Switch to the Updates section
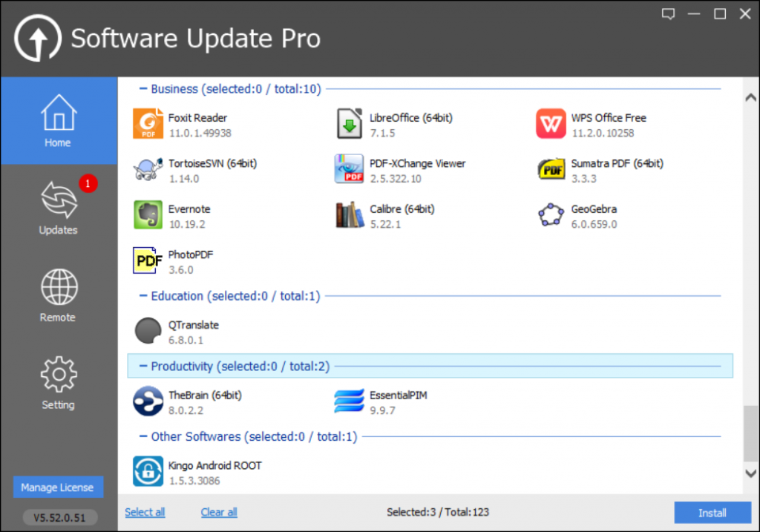Viewport: 760px width, 532px height. 59,208
